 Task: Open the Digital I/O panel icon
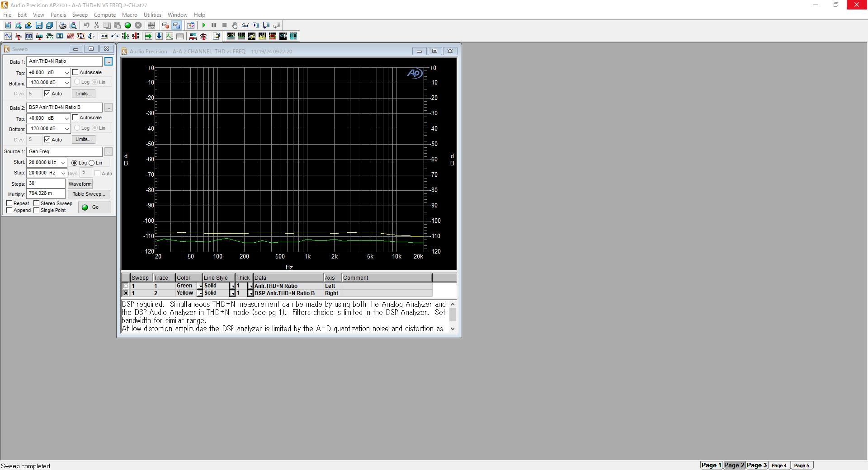point(49,36)
